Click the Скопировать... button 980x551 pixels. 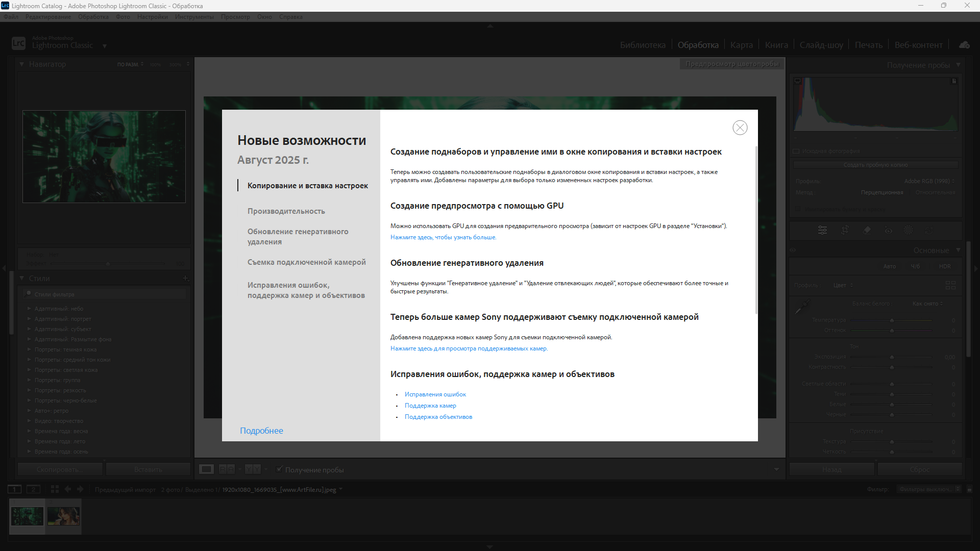60,469
